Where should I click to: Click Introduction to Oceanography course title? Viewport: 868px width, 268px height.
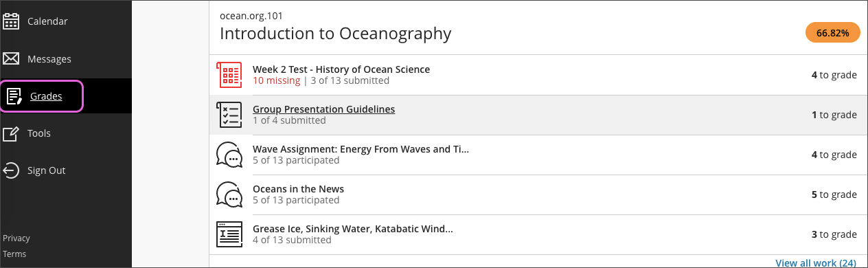pyautogui.click(x=335, y=33)
